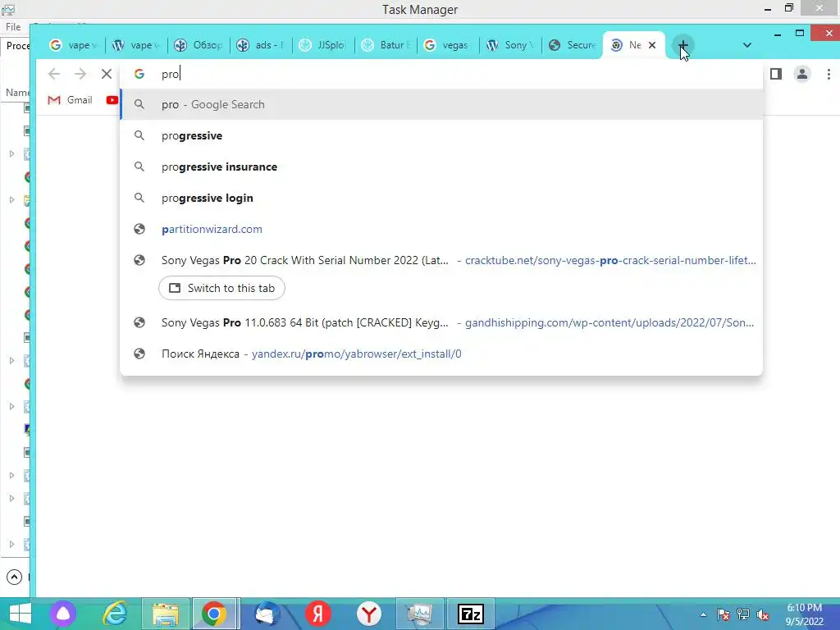This screenshot has width=840, height=630.
Task: Open volume muted tray icon
Action: [762, 614]
